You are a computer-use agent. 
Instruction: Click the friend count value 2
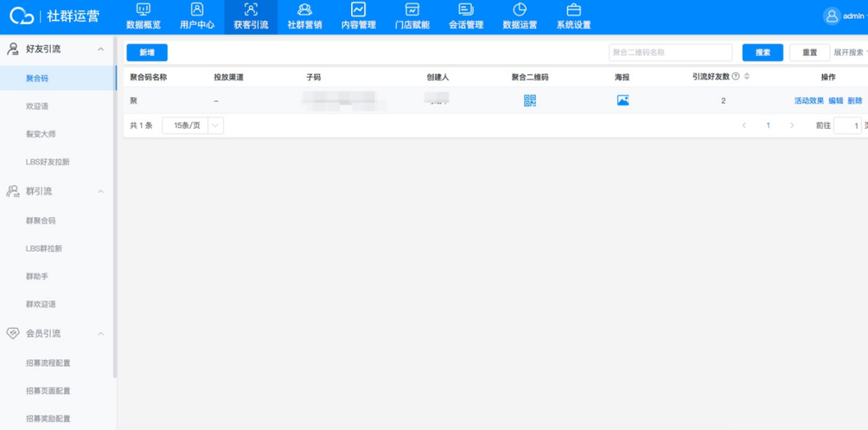(x=723, y=100)
